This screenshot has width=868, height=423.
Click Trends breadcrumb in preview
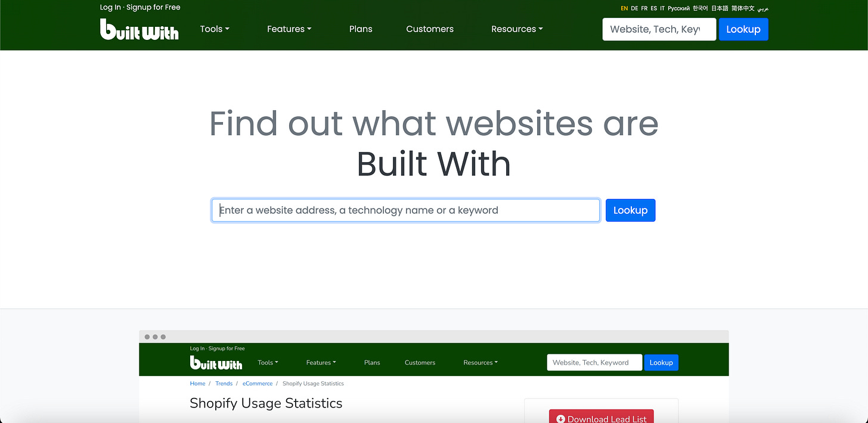224,384
